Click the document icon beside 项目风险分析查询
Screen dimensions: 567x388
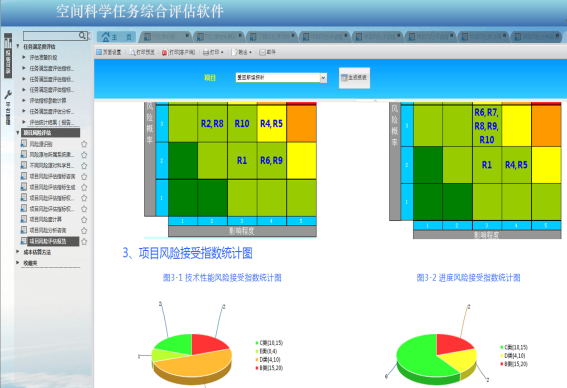[x=24, y=230]
